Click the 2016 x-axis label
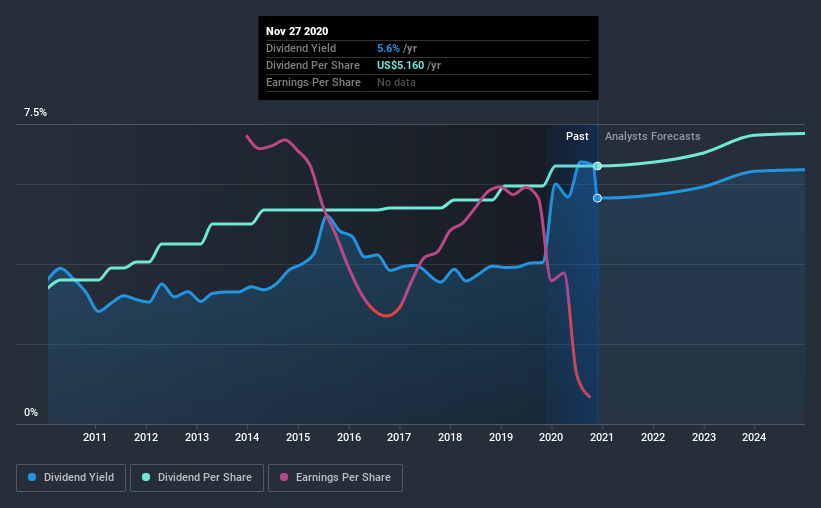 (x=349, y=437)
